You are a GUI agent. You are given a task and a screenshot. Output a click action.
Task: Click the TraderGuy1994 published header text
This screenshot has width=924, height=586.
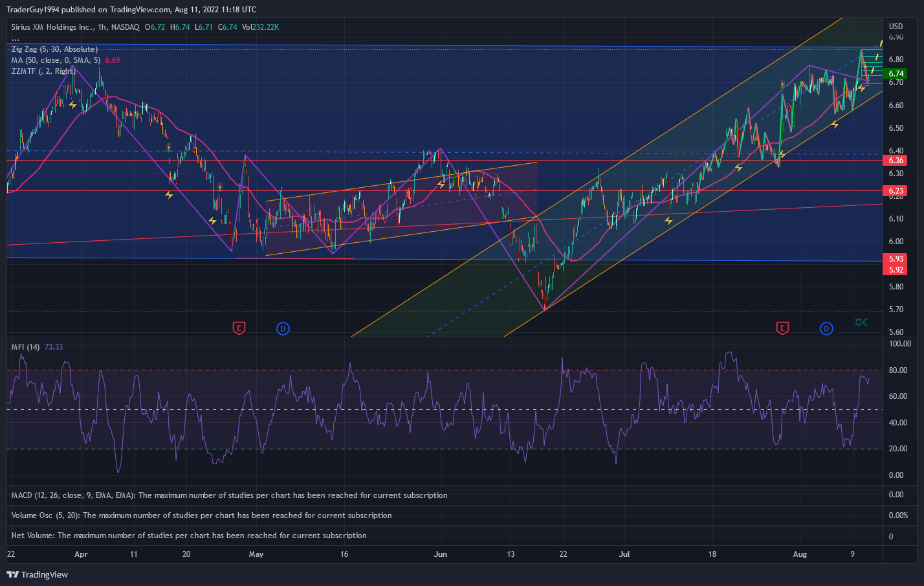[131, 9]
